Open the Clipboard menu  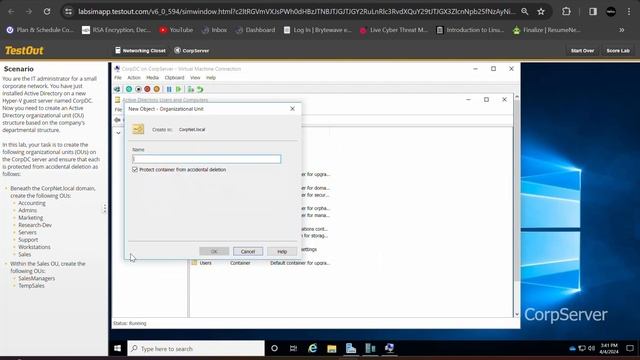click(x=174, y=78)
